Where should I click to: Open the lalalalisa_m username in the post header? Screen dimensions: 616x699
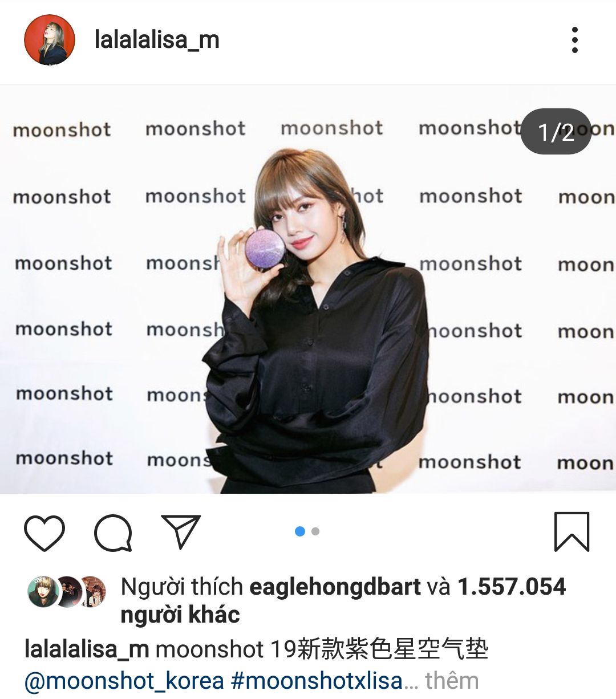pyautogui.click(x=157, y=40)
